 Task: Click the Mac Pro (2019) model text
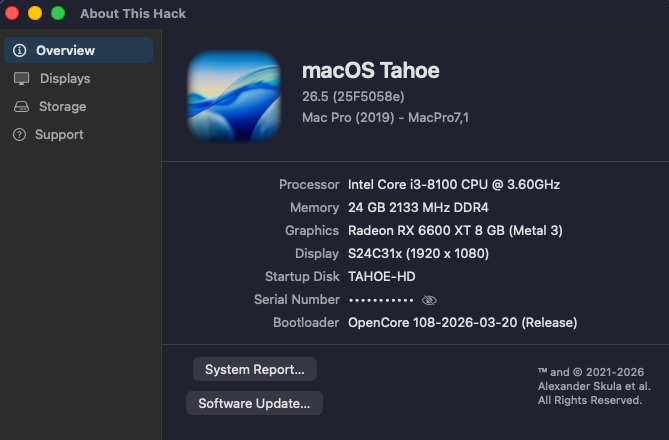point(385,117)
